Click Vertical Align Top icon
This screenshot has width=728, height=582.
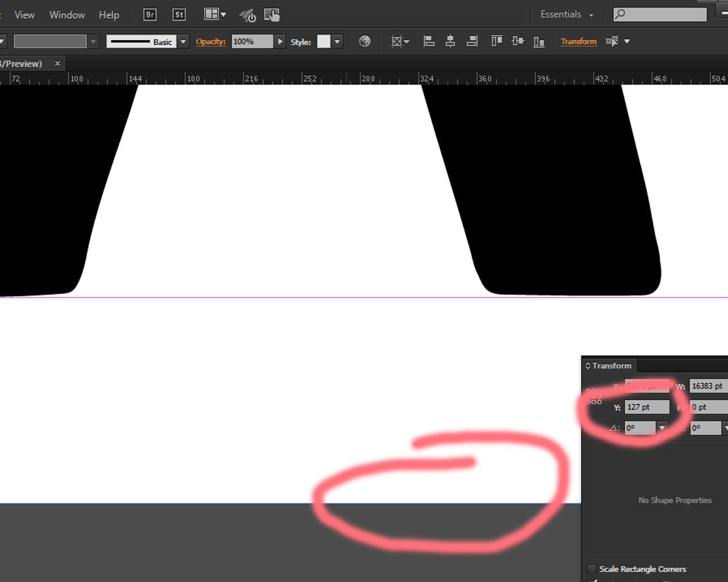497,41
